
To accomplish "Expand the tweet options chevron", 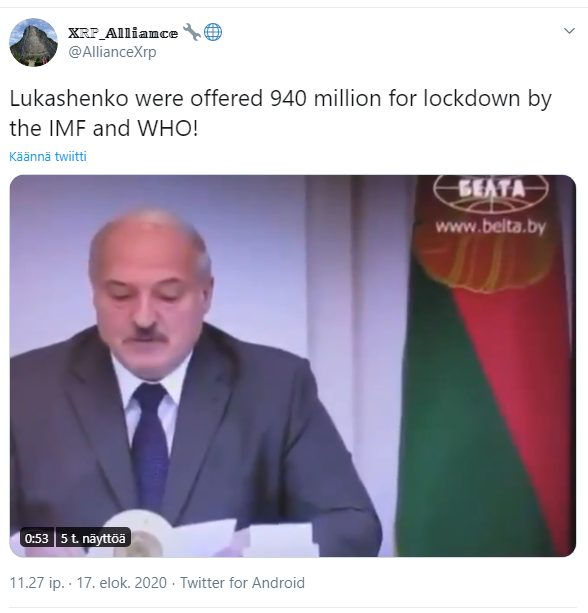I will pos(569,30).
